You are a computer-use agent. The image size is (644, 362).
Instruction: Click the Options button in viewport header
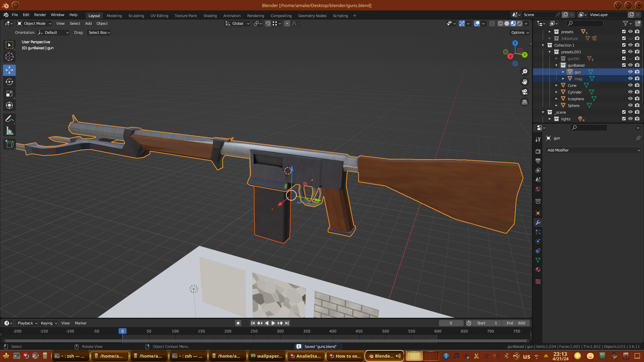(x=520, y=33)
